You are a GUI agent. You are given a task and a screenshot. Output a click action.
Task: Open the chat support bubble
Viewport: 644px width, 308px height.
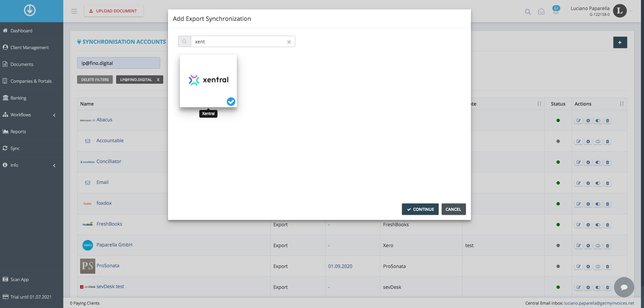tap(624, 287)
